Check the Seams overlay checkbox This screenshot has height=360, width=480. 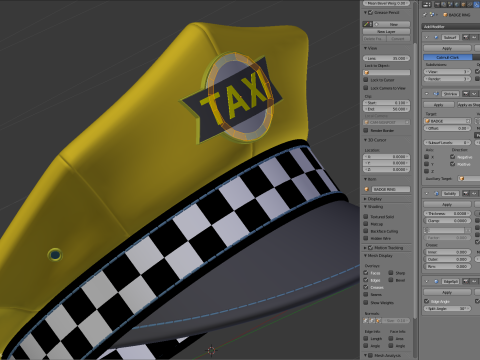tap(366, 295)
